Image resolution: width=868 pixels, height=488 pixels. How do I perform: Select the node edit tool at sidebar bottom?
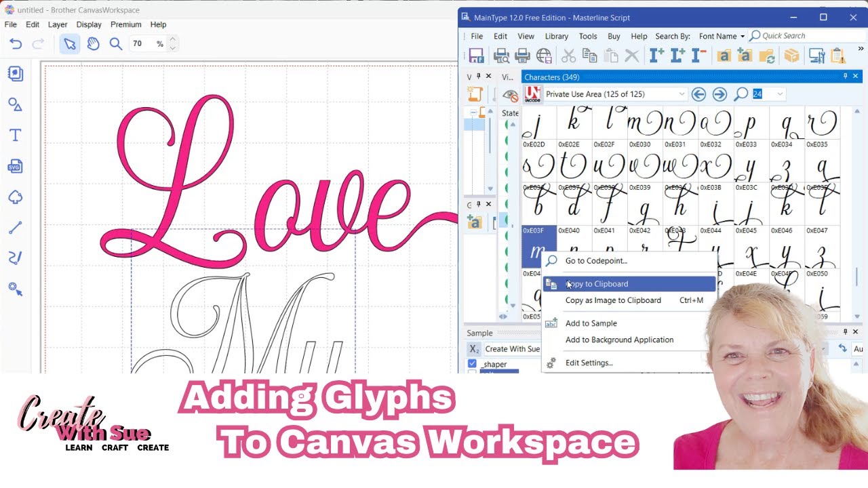15,289
